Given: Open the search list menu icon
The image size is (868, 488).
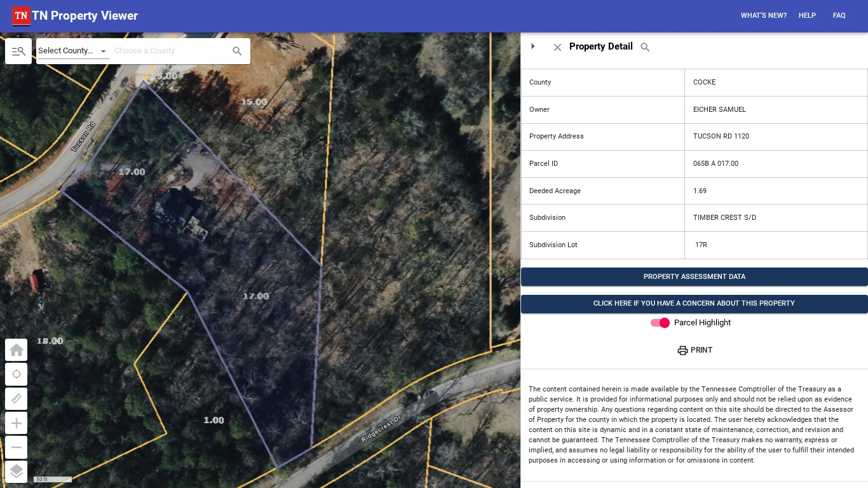Looking at the screenshot, I should [x=18, y=51].
